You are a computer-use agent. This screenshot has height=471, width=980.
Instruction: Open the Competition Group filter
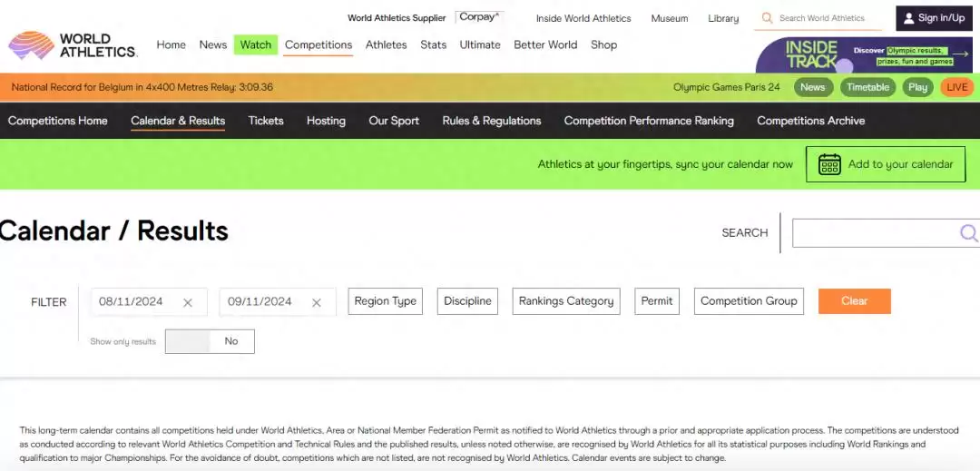coord(749,301)
